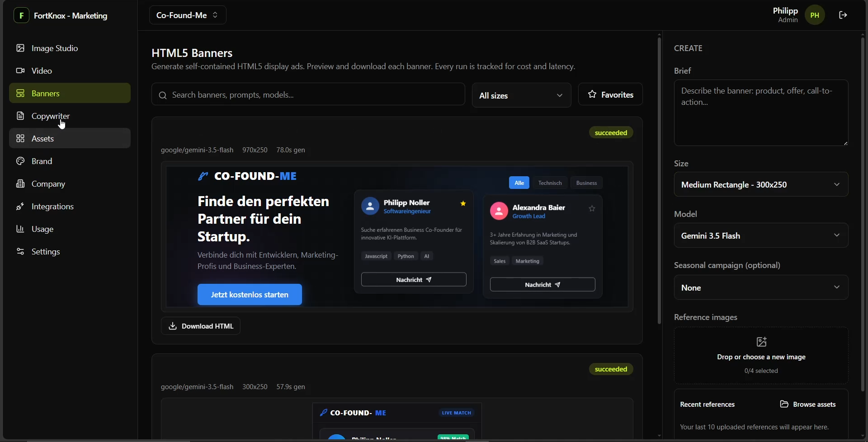The height and width of the screenshot is (442, 868).
Task: Open the Model dropdown Gemini 3.5 Flash
Action: [x=761, y=235]
